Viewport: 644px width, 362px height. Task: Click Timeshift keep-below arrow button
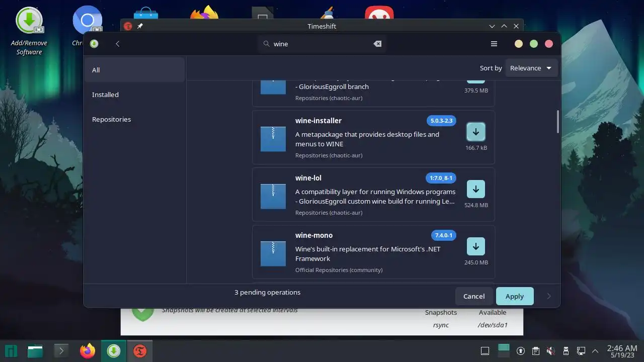pos(492,26)
